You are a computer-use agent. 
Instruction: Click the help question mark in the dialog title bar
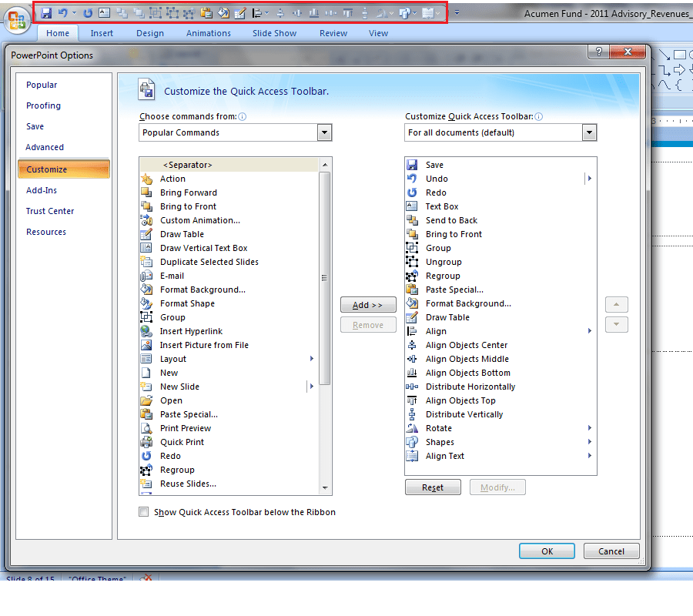[x=599, y=52]
